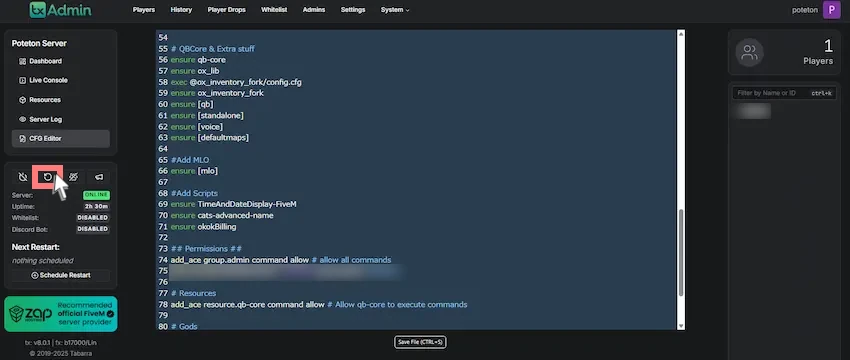Click line 55 QBCore & Extra stuff comment
Image resolution: width=850 pixels, height=360 pixels.
(x=212, y=49)
